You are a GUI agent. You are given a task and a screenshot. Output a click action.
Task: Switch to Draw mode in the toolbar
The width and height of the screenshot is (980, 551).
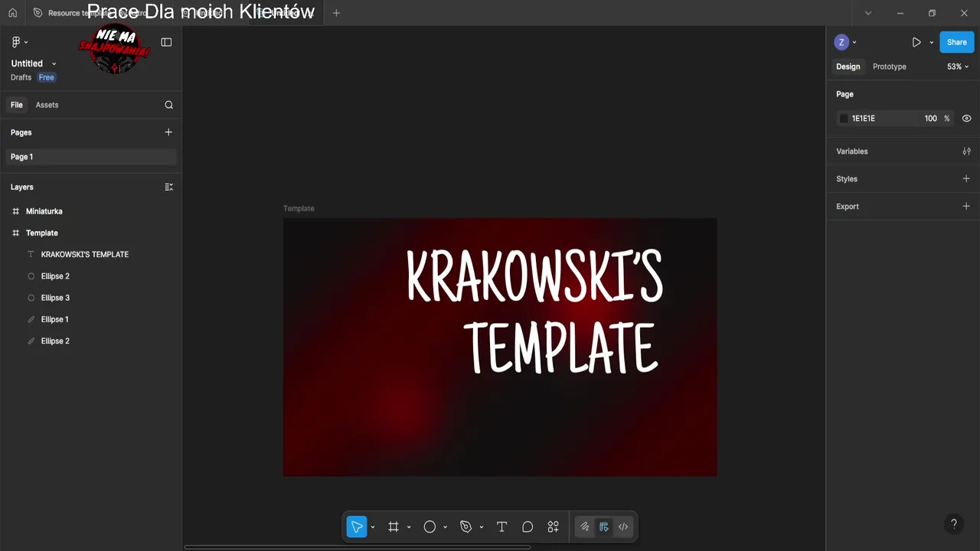click(584, 527)
